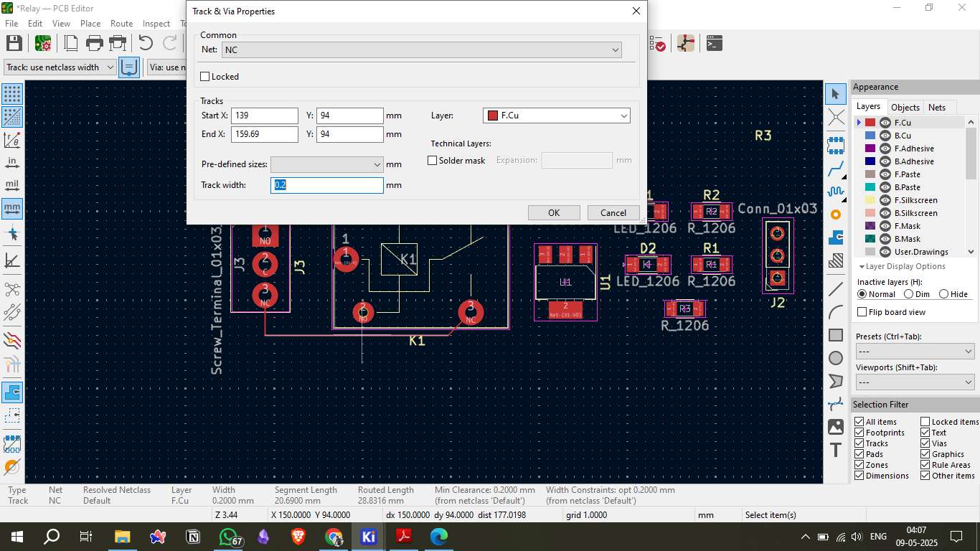Switch to the Objects tab
The width and height of the screenshot is (980, 551).
[x=905, y=108]
